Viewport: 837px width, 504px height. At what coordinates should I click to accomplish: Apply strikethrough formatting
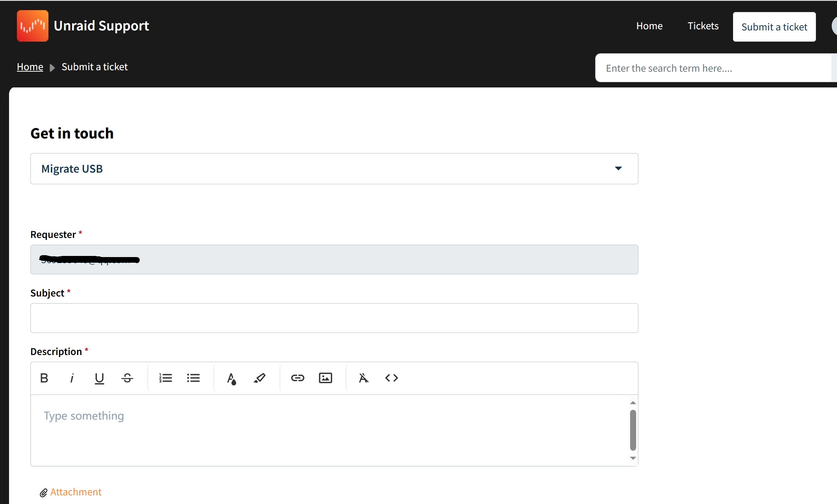(127, 378)
